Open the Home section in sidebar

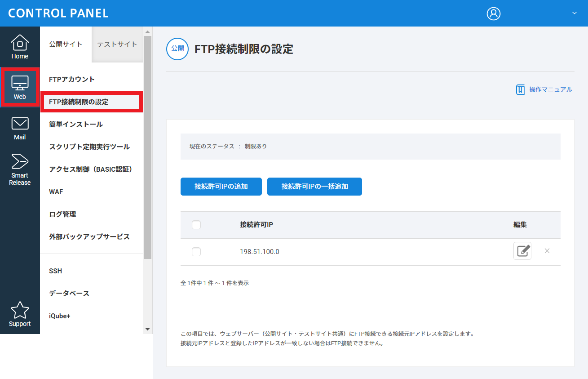[20, 47]
